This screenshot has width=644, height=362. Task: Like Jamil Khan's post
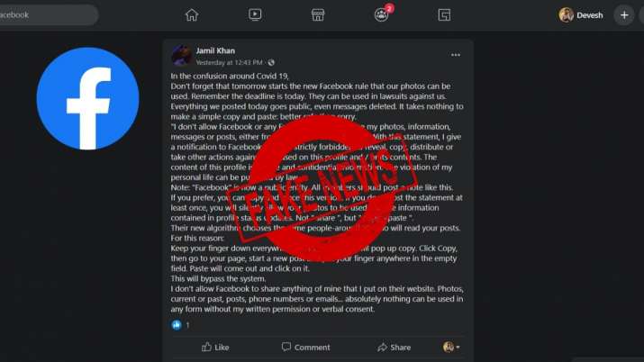coord(215,348)
